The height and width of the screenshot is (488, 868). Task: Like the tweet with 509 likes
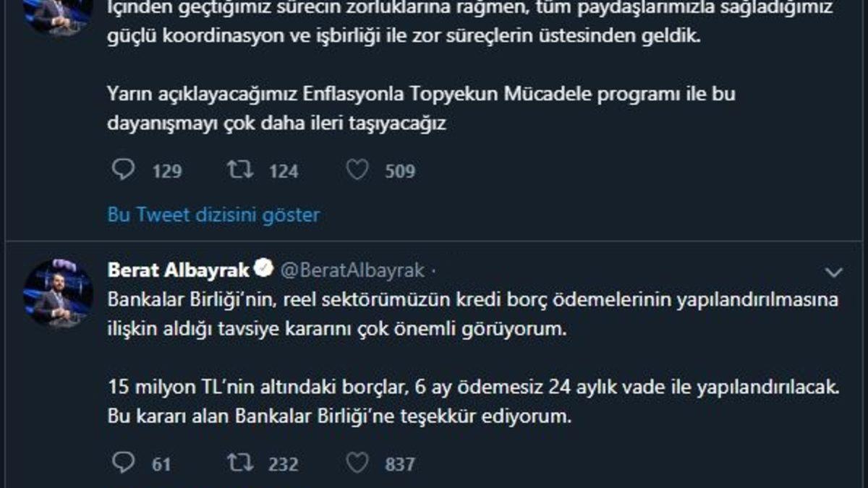pyautogui.click(x=357, y=171)
